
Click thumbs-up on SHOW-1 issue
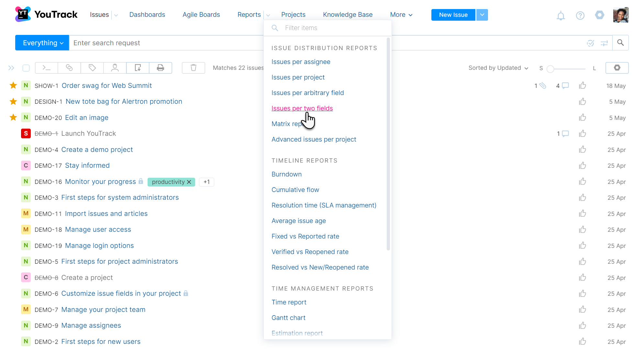click(583, 86)
